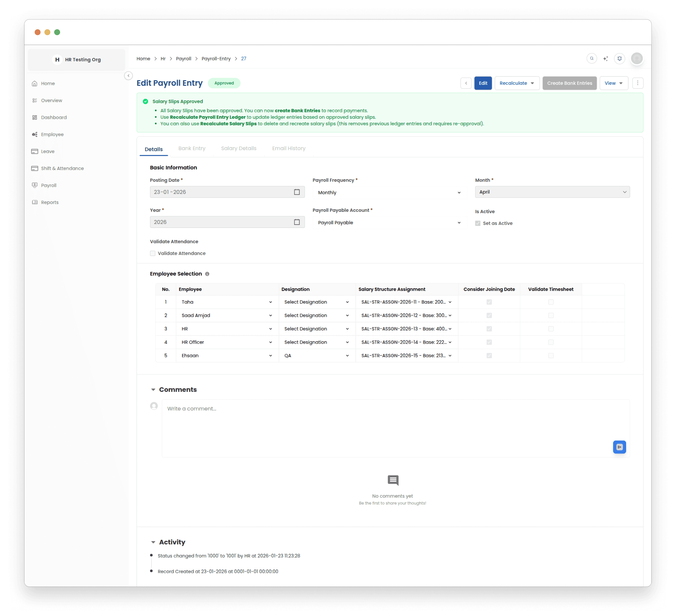The height and width of the screenshot is (616, 676).
Task: Open the notifications bell icon
Action: (619, 59)
